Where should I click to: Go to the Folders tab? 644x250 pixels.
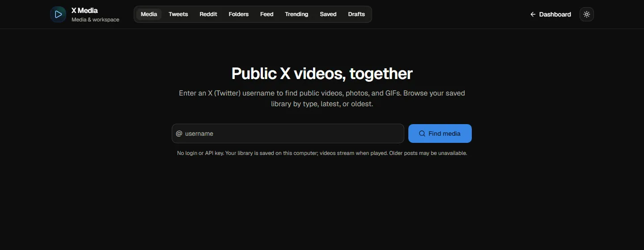point(238,14)
